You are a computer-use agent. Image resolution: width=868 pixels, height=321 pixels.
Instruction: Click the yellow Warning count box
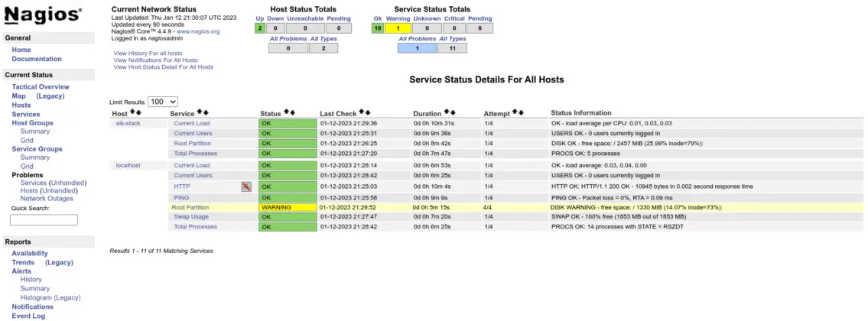[398, 28]
